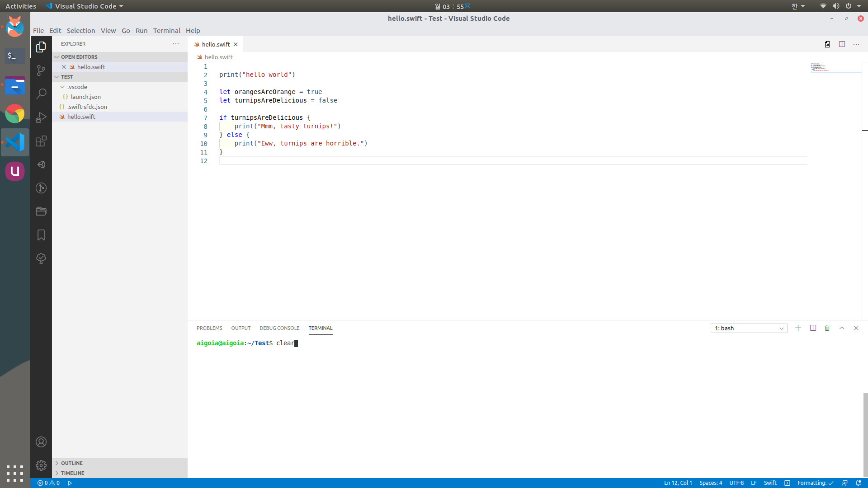The width and height of the screenshot is (868, 488).
Task: Open the Bookmarks view icon
Action: pyautogui.click(x=41, y=235)
